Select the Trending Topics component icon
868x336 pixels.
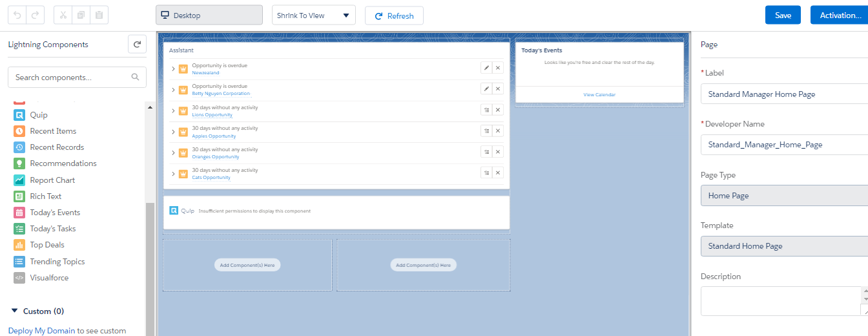coord(19,262)
